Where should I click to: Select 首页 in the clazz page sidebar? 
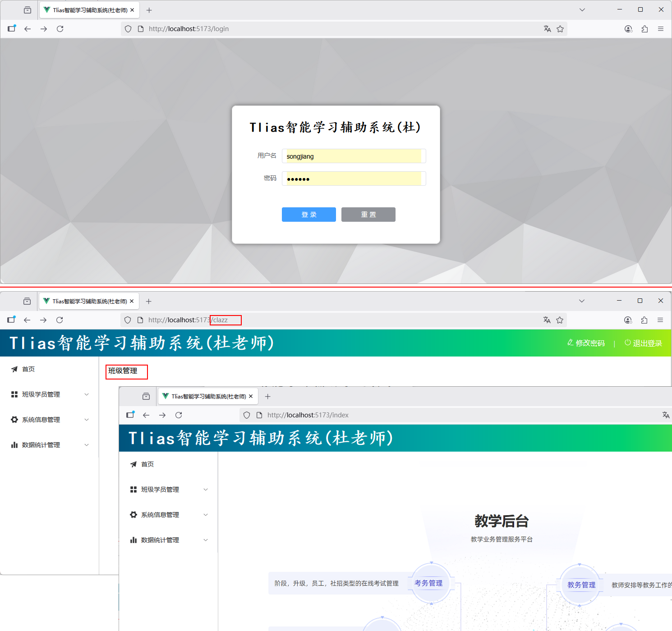[28, 369]
